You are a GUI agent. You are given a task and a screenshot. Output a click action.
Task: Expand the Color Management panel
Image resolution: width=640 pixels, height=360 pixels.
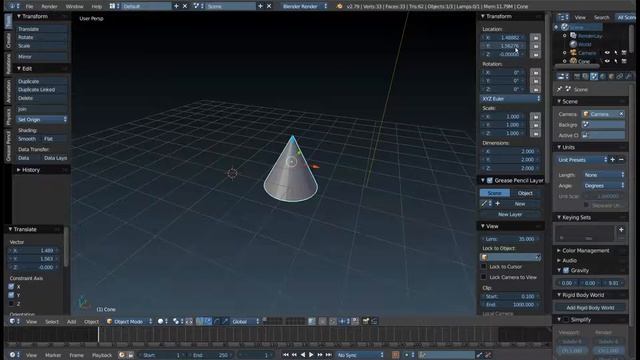pyautogui.click(x=585, y=251)
